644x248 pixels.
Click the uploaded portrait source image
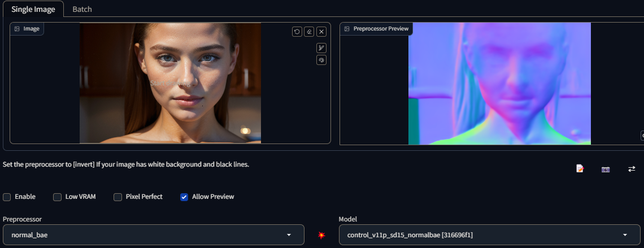click(x=170, y=85)
